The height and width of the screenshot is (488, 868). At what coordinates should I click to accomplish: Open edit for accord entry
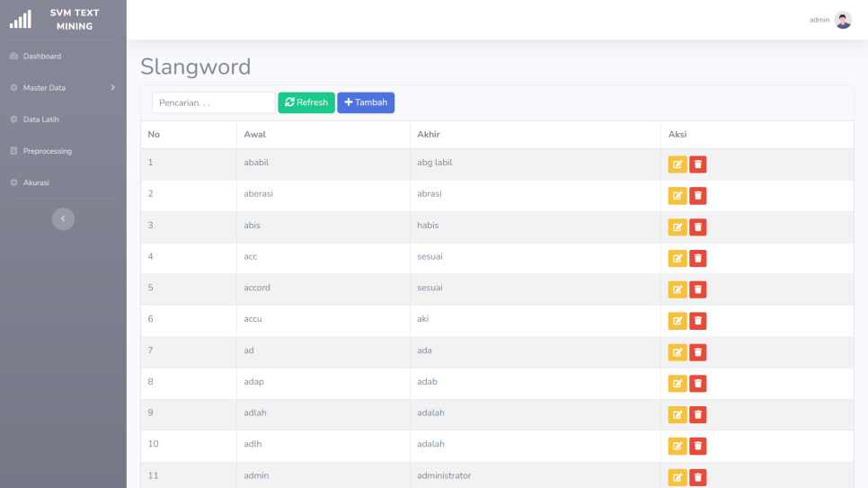pyautogui.click(x=677, y=289)
